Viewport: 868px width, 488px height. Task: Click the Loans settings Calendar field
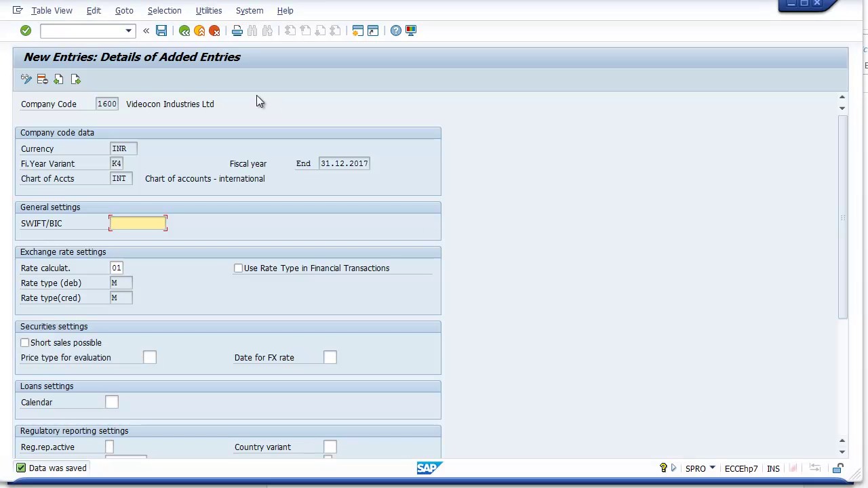(x=112, y=402)
